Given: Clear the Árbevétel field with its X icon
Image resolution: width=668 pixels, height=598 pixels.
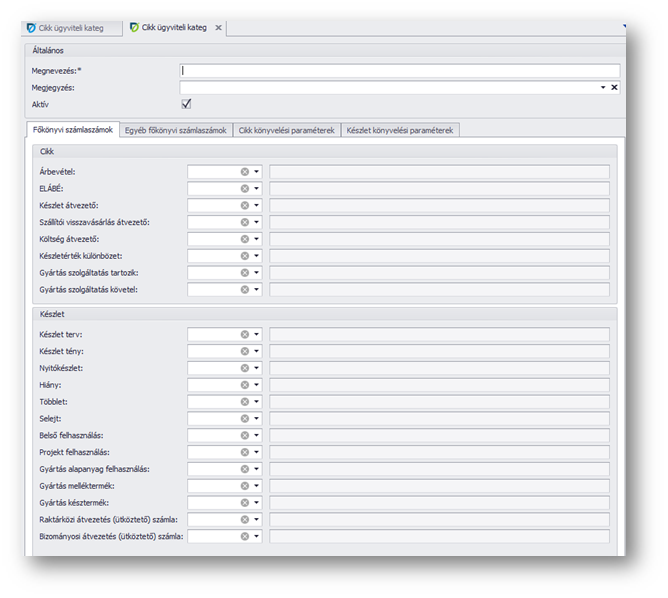Looking at the screenshot, I should pyautogui.click(x=244, y=172).
